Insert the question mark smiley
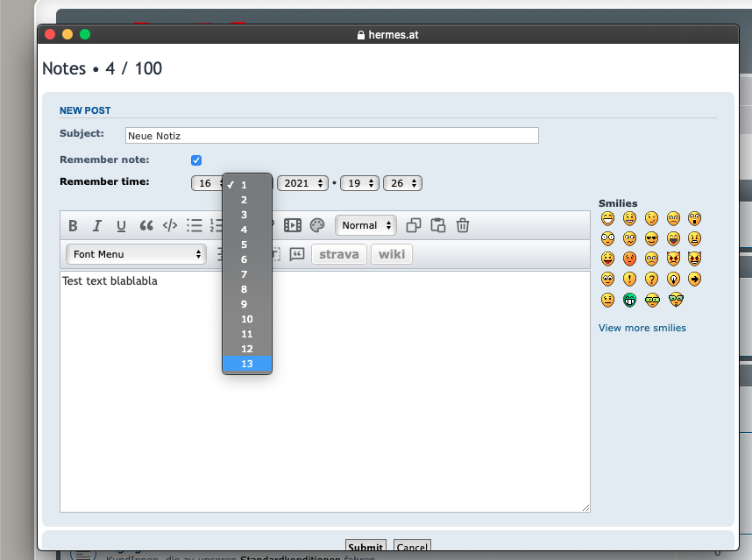 tap(651, 280)
